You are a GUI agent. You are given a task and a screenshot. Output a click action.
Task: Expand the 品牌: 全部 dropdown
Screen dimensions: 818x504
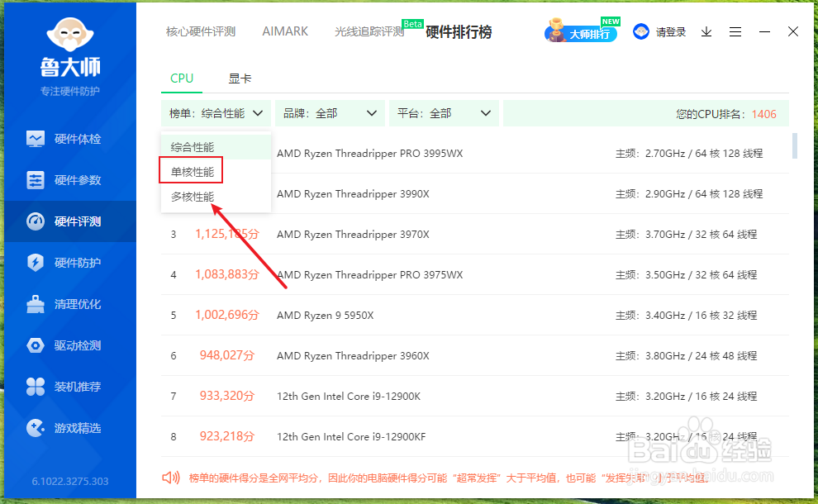point(330,113)
